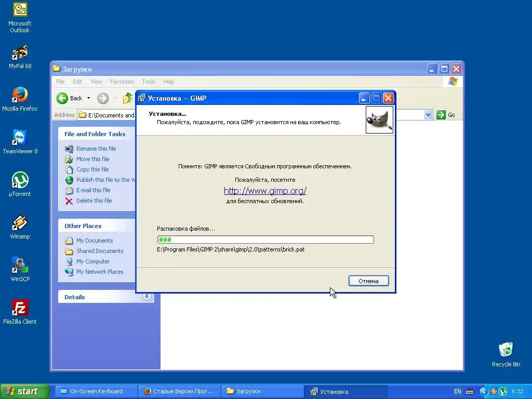
Task: Click the brick.pat file path text
Action: click(x=231, y=249)
